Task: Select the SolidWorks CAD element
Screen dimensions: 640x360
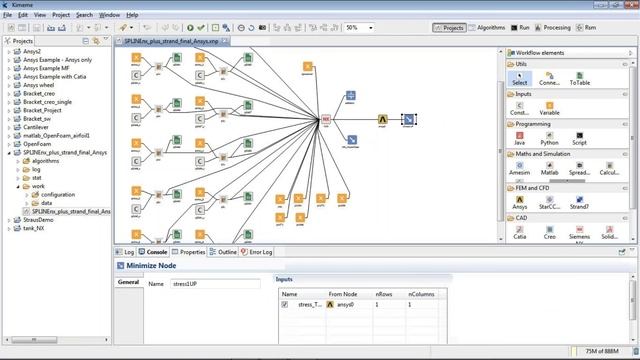Action: (x=609, y=233)
